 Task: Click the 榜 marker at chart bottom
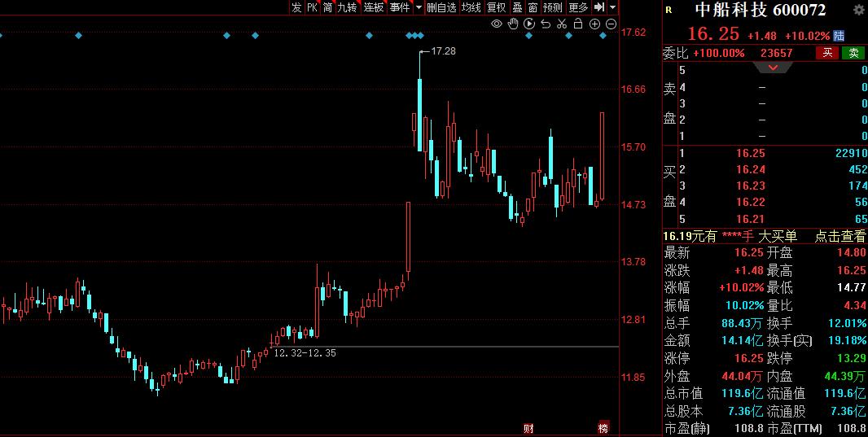[603, 428]
